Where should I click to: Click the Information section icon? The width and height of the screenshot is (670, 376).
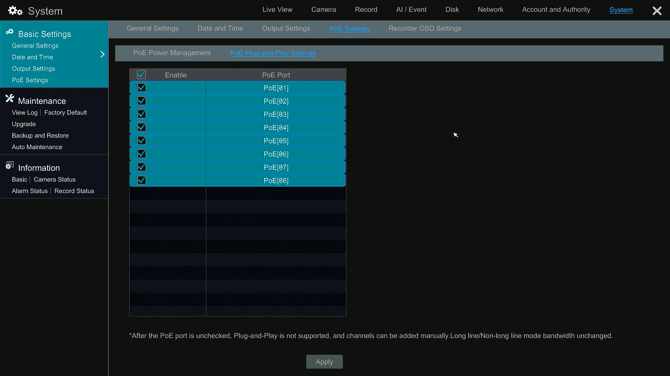tap(9, 166)
